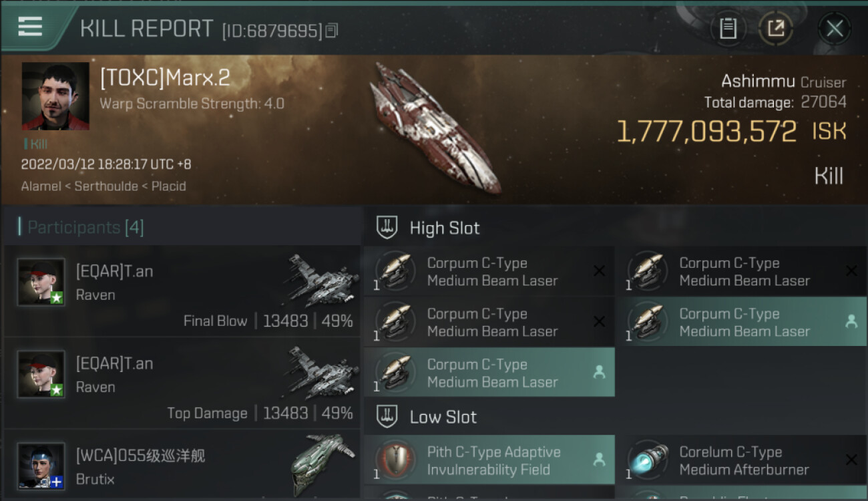
Task: Open the hamburger menu at top left
Action: point(29,27)
